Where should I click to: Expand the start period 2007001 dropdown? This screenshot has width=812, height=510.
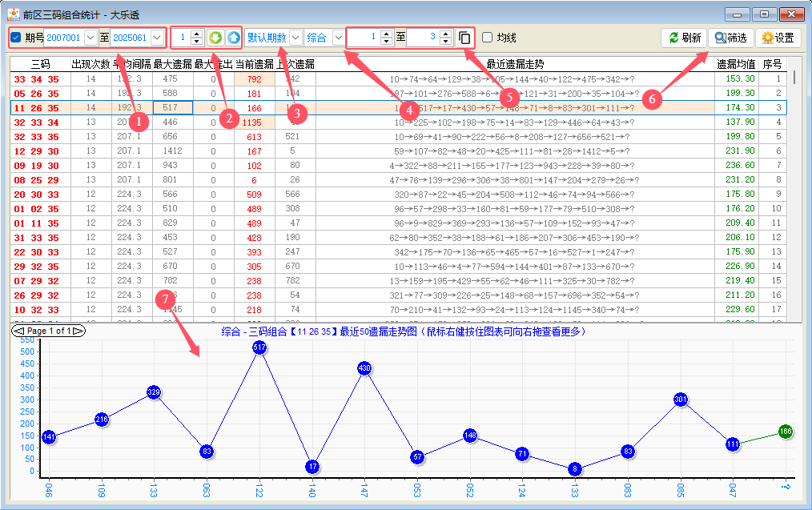[x=90, y=38]
